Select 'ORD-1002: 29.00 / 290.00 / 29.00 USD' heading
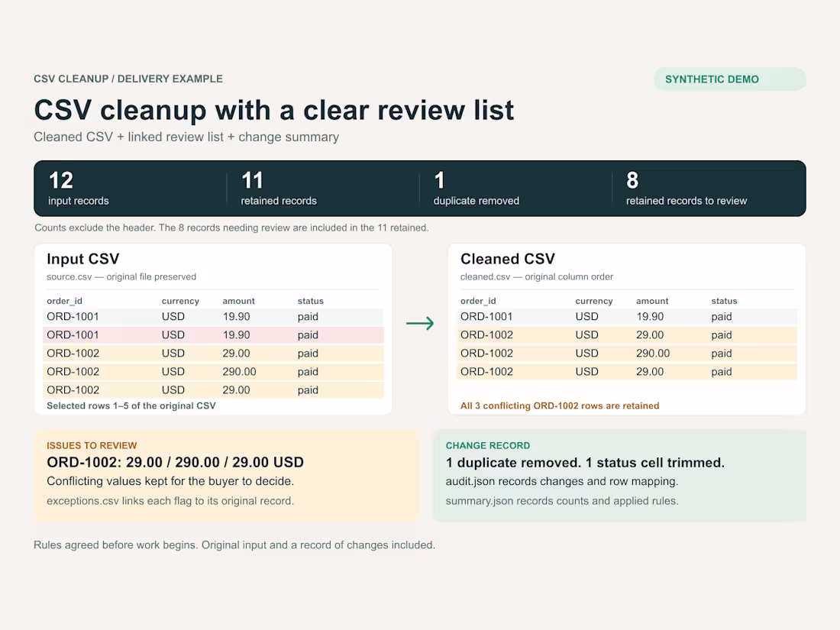The width and height of the screenshot is (840, 630). tap(175, 462)
